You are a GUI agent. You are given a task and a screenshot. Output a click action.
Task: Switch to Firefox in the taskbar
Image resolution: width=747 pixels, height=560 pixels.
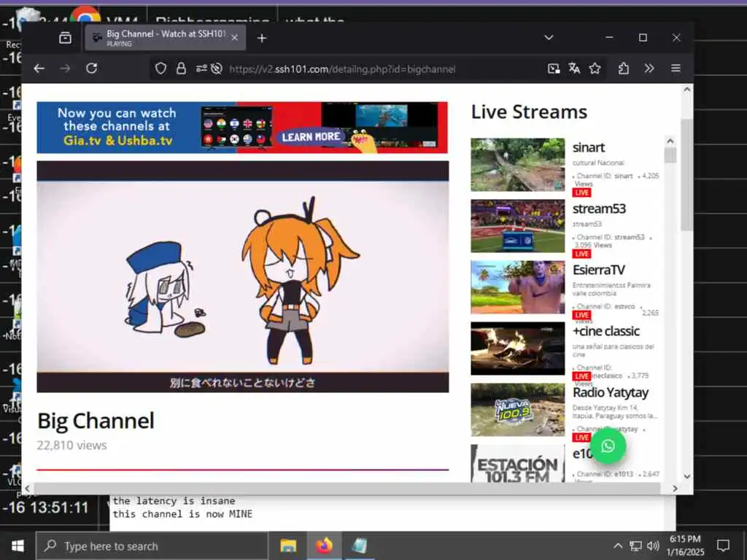click(323, 545)
